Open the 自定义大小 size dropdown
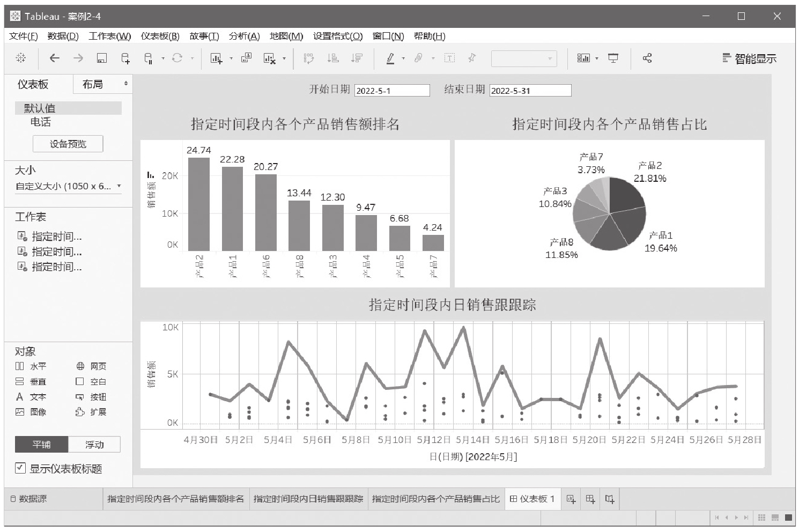The image size is (799, 532). pos(68,187)
